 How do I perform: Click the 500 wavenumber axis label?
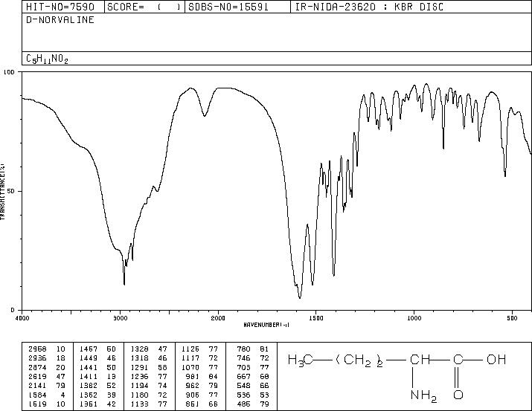pos(512,318)
